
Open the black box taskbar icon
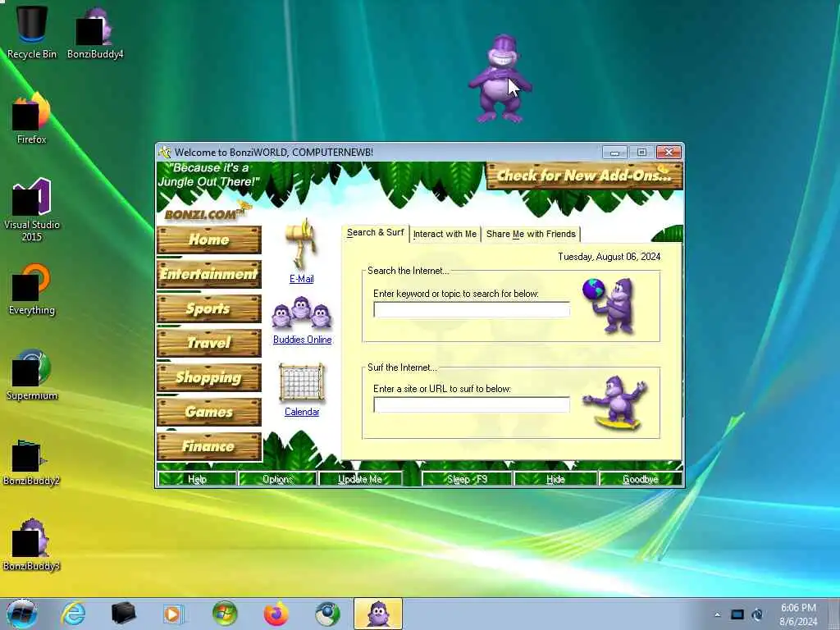click(x=123, y=614)
